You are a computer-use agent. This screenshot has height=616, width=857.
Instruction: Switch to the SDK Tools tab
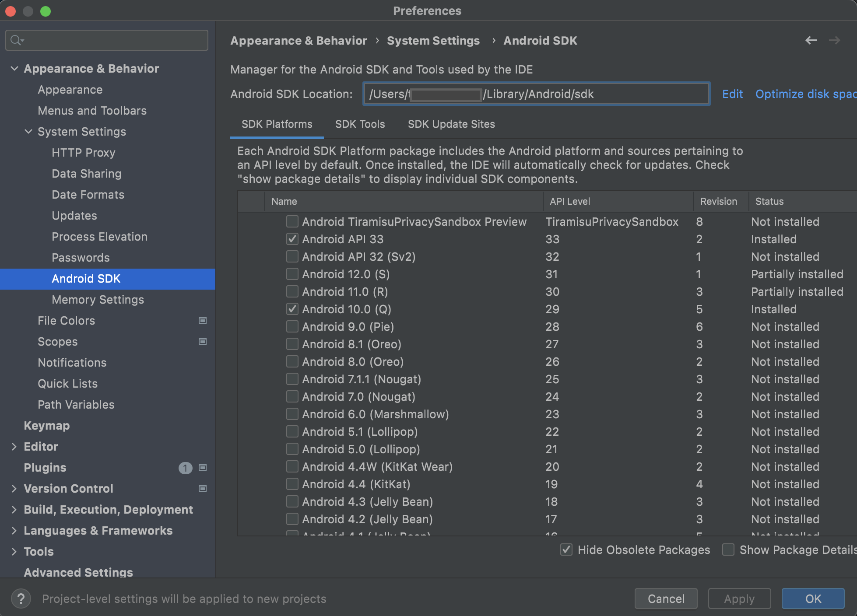click(360, 124)
